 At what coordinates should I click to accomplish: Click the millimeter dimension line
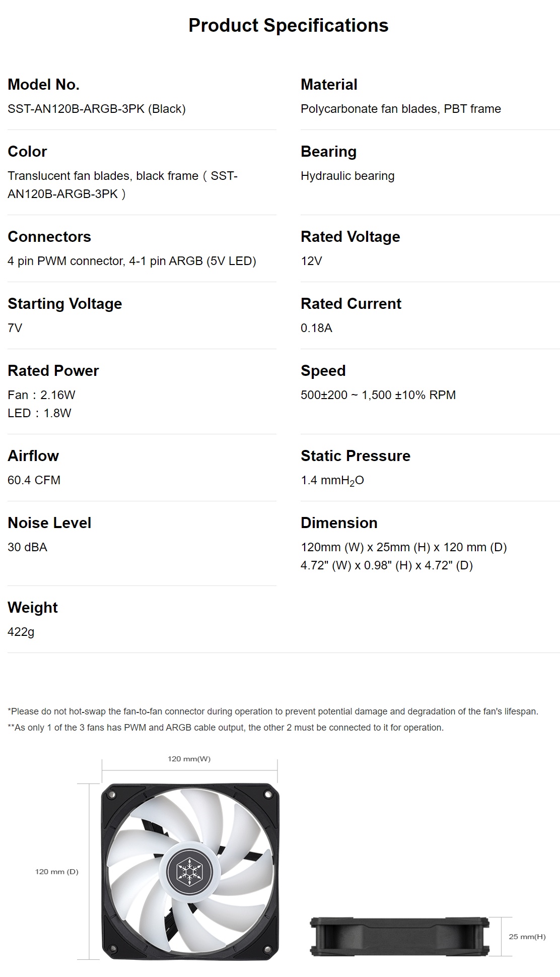[404, 547]
